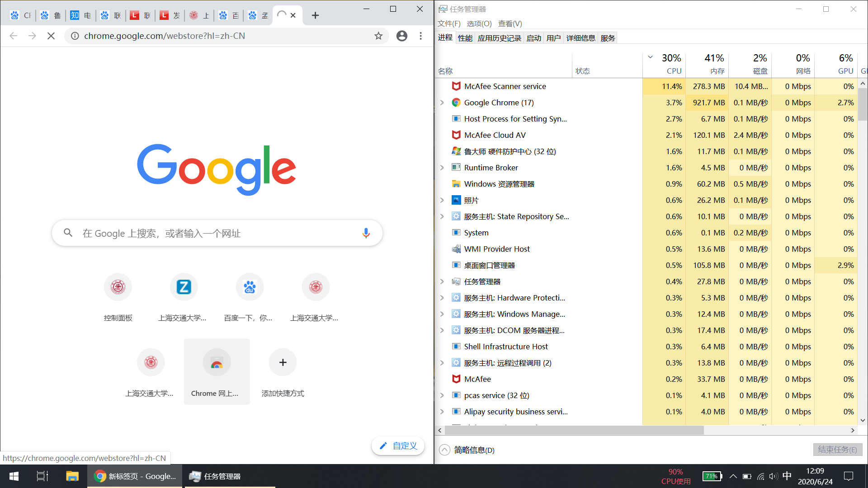The width and height of the screenshot is (868, 488).
Task: Open Task View on the taskbar
Action: pyautogui.click(x=42, y=476)
